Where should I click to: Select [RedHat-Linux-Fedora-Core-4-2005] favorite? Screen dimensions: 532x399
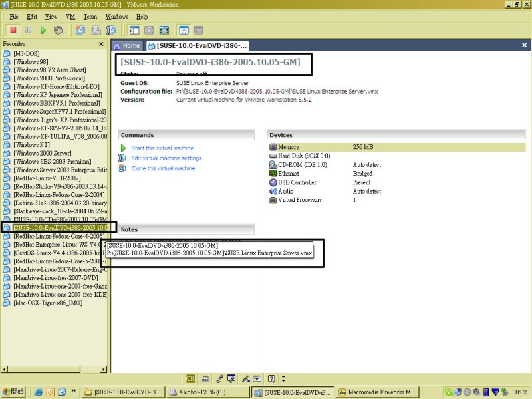(59, 236)
